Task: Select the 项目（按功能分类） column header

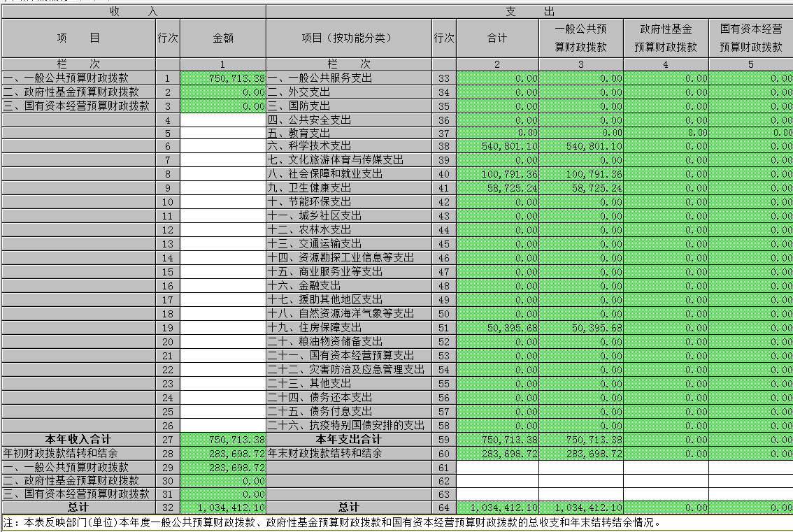Action: [348, 38]
